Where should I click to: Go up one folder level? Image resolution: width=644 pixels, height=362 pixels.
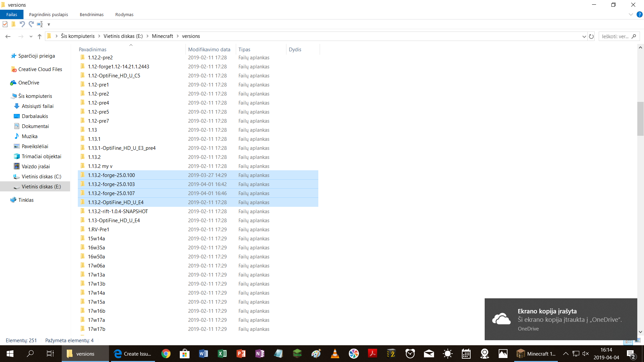(x=40, y=36)
